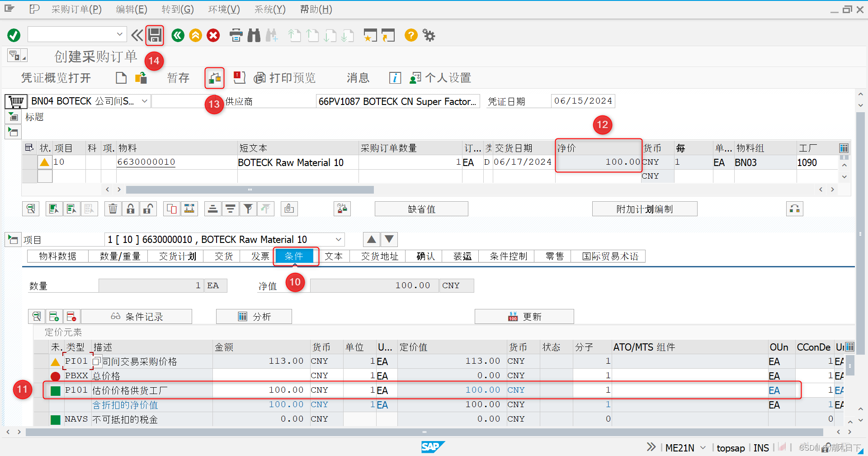This screenshot has height=456, width=868.
Task: Click the 附加计划编制 button
Action: [x=645, y=209]
